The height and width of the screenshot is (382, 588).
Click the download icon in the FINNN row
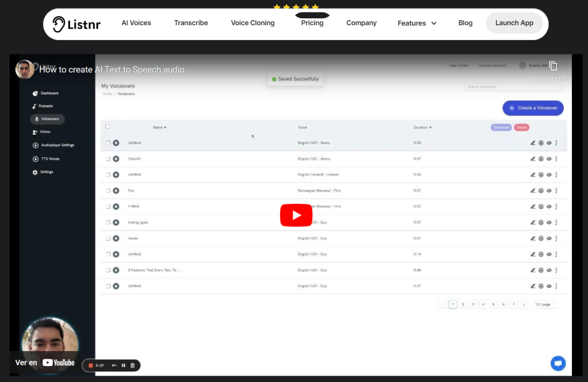click(x=541, y=206)
